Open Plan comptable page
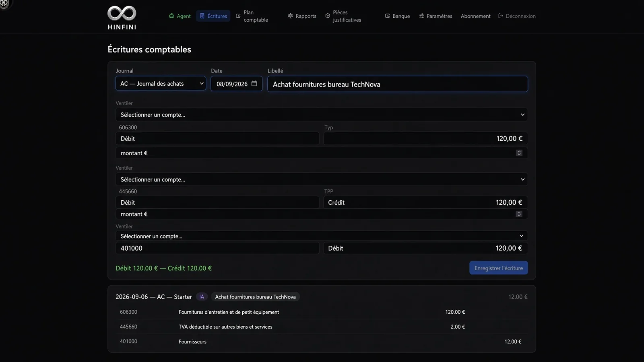Screen dimensions: 644x362 tap(252, 16)
